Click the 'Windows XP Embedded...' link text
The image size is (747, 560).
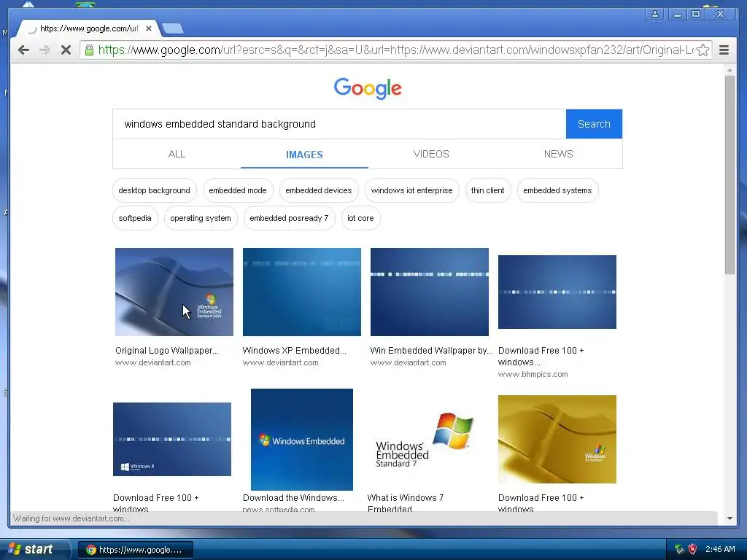295,351
